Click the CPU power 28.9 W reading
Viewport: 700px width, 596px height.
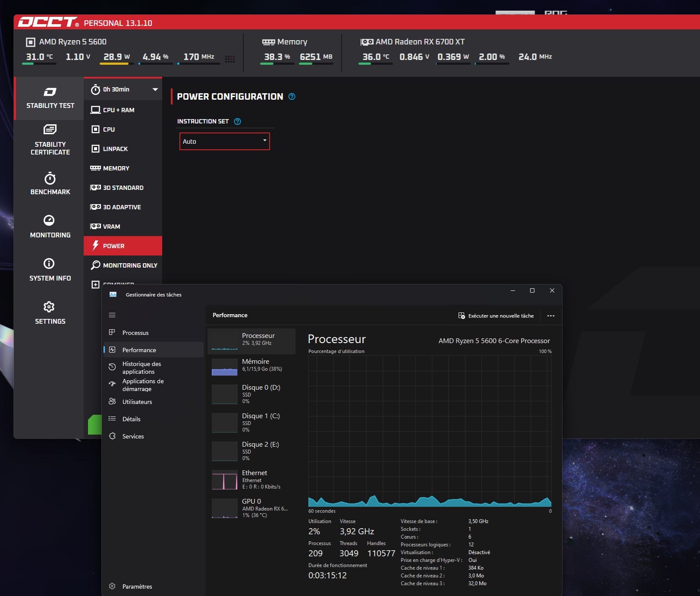click(116, 57)
